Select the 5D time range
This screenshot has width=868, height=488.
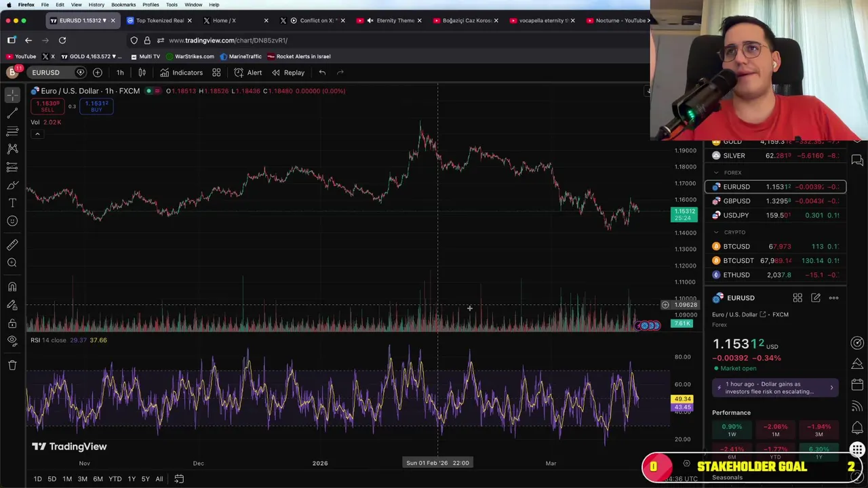[52, 479]
